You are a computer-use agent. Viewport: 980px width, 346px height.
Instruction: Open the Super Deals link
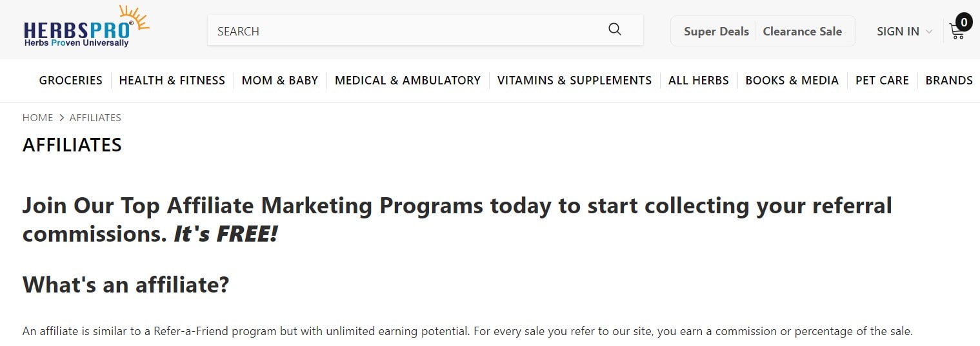[x=716, y=31]
